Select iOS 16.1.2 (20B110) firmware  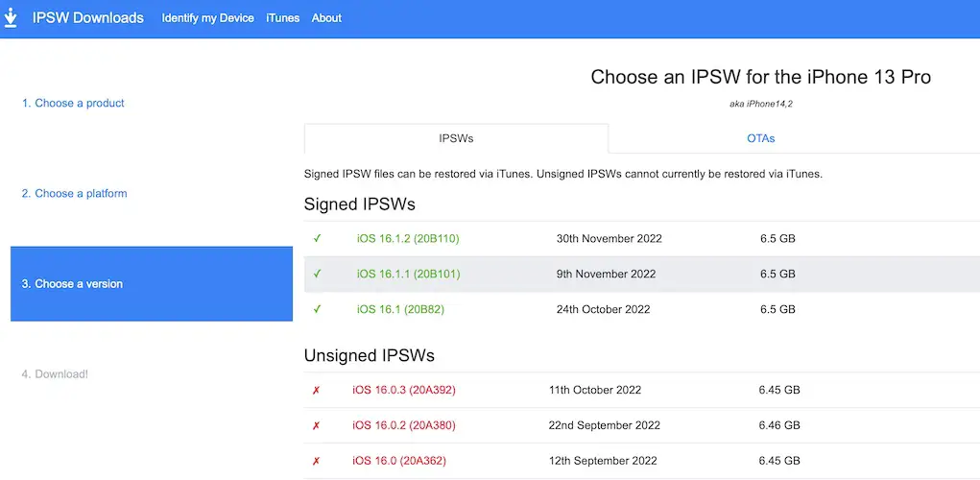pos(408,238)
